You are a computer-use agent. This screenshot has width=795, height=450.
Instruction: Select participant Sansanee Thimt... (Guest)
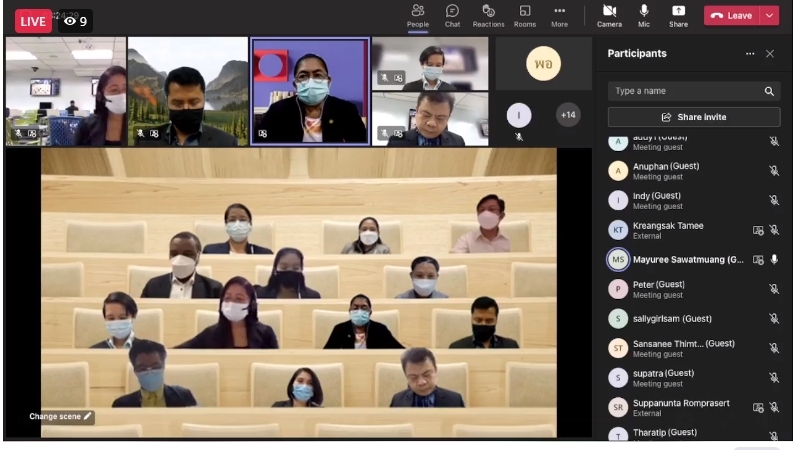coord(694,348)
